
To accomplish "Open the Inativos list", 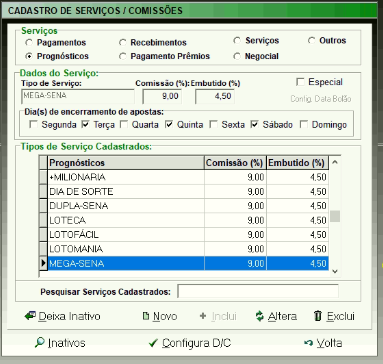I will pyautogui.click(x=60, y=343).
